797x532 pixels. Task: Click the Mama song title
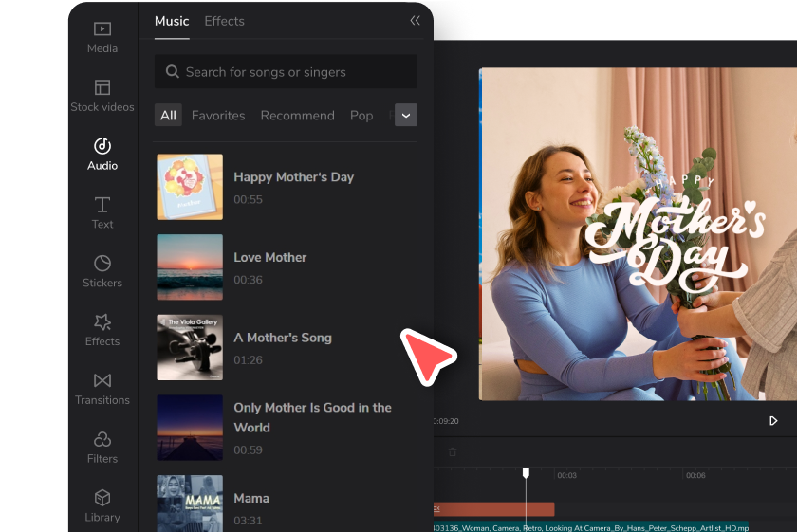click(251, 498)
